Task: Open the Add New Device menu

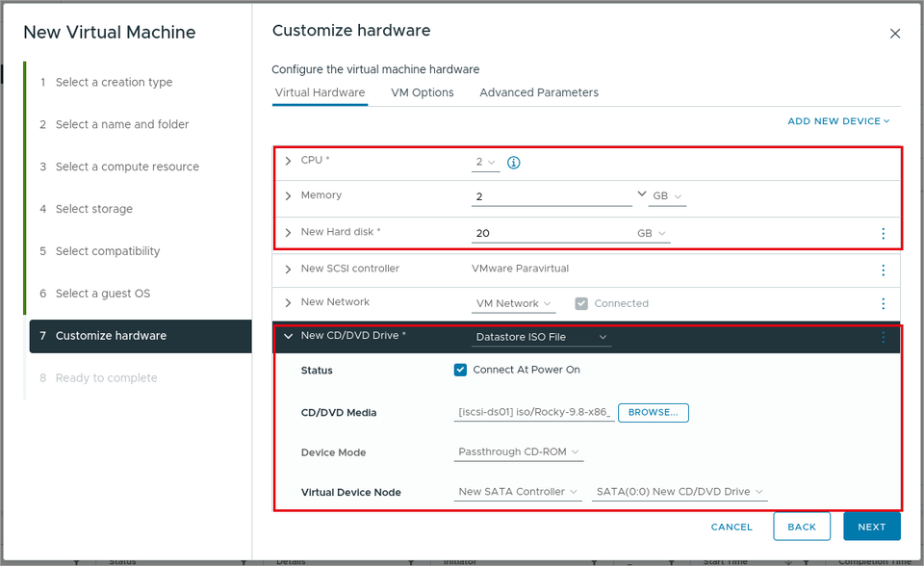Action: tap(838, 121)
